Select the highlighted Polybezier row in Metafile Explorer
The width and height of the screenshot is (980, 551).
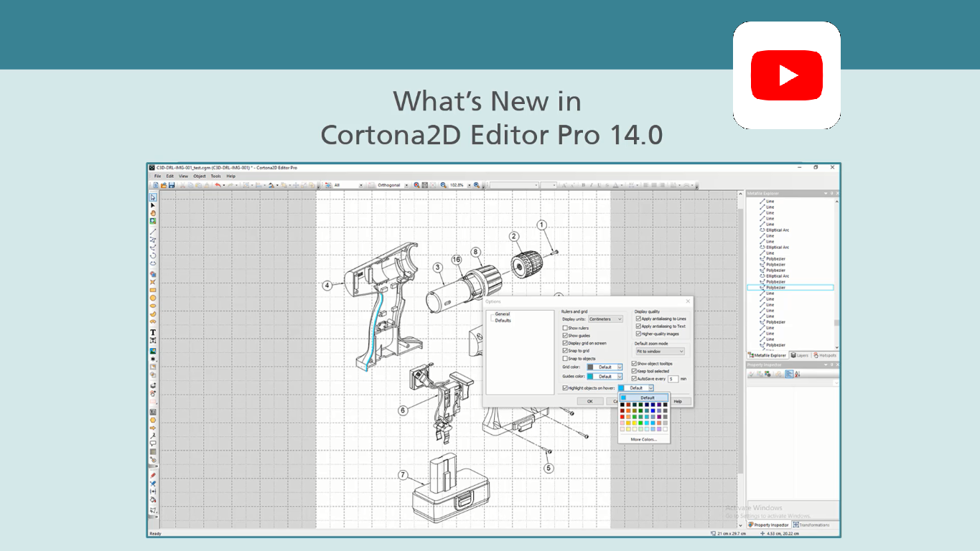click(x=790, y=288)
